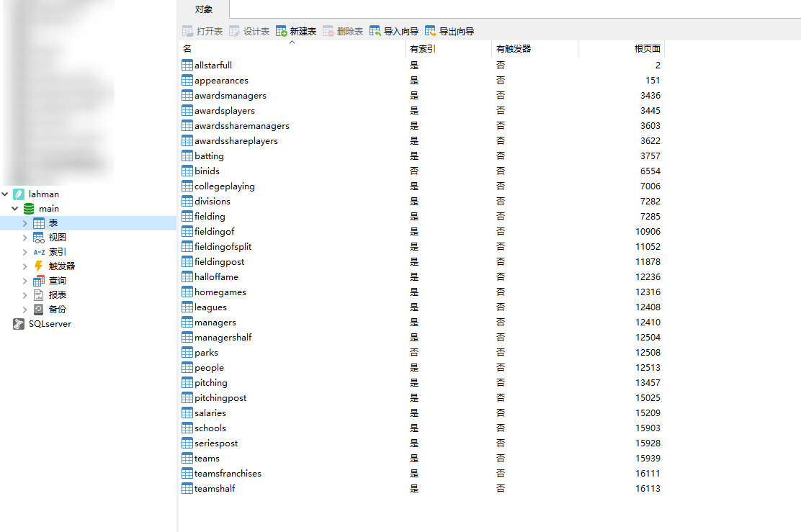Screen dimensions: 801x532
Task: Select the binids table name
Action: pyautogui.click(x=207, y=171)
